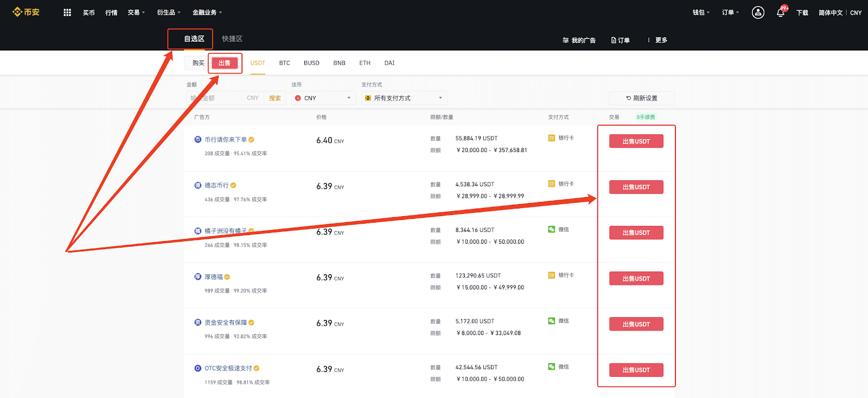
Task: Click 出售USDT for 厚德福
Action: (636, 279)
